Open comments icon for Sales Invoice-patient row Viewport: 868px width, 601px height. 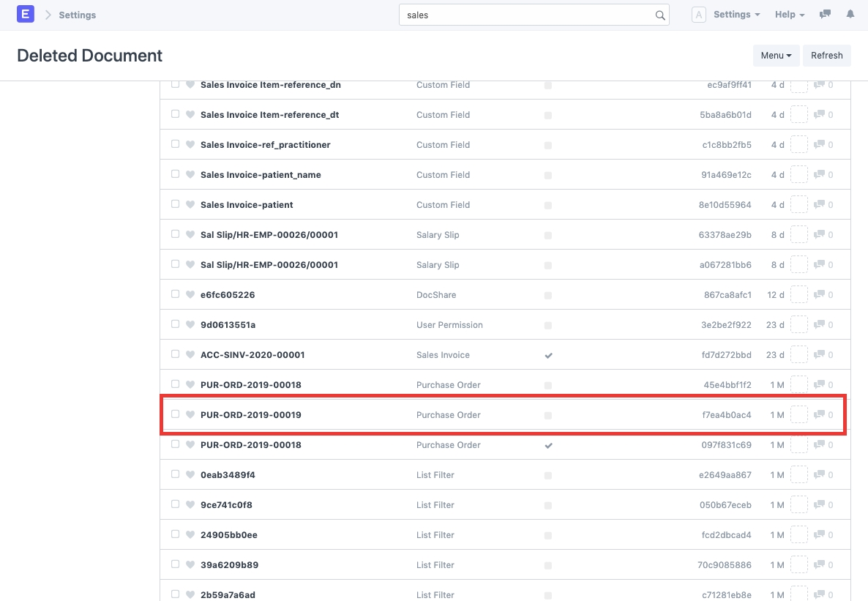820,205
